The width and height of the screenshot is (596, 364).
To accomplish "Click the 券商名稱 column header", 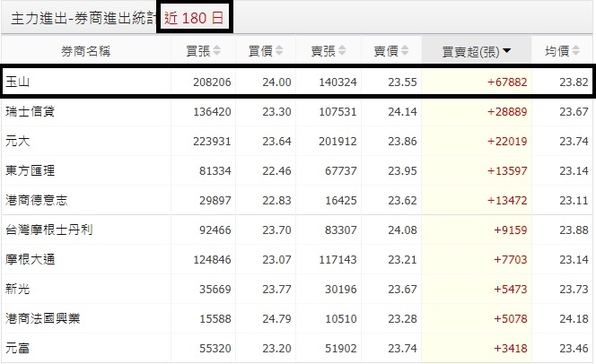I will click(86, 50).
